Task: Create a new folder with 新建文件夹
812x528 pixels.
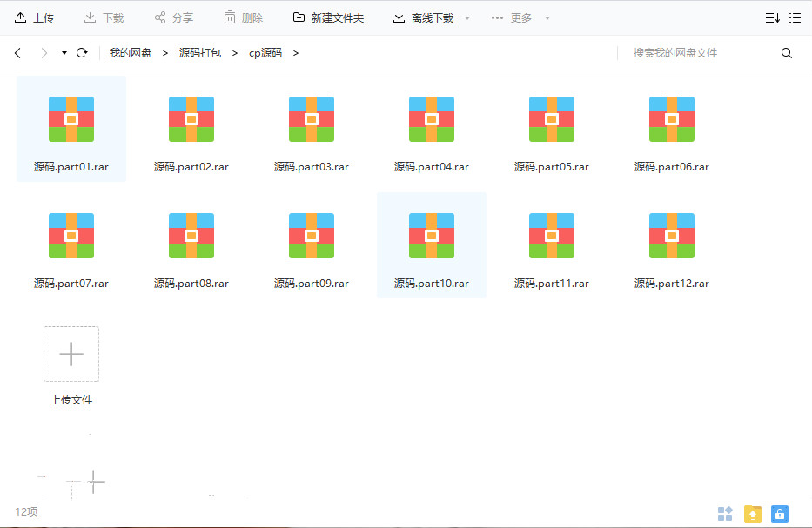Action: point(328,17)
